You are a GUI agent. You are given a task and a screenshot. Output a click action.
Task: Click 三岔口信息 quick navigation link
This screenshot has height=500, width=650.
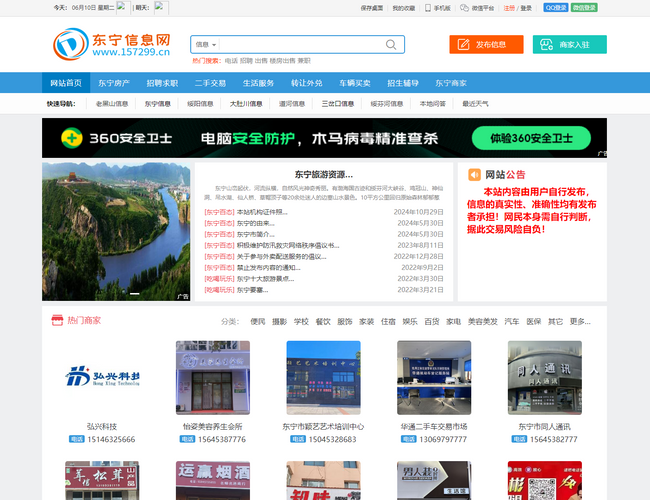[x=337, y=104]
